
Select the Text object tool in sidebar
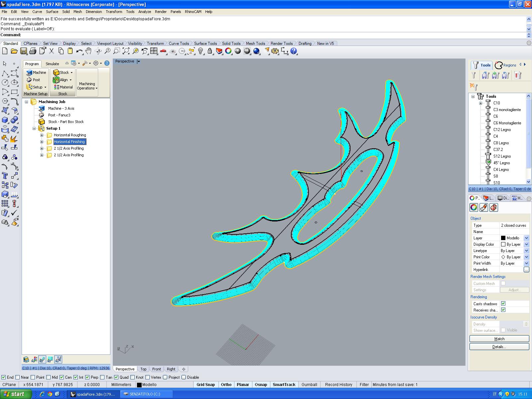pyautogui.click(x=5, y=176)
